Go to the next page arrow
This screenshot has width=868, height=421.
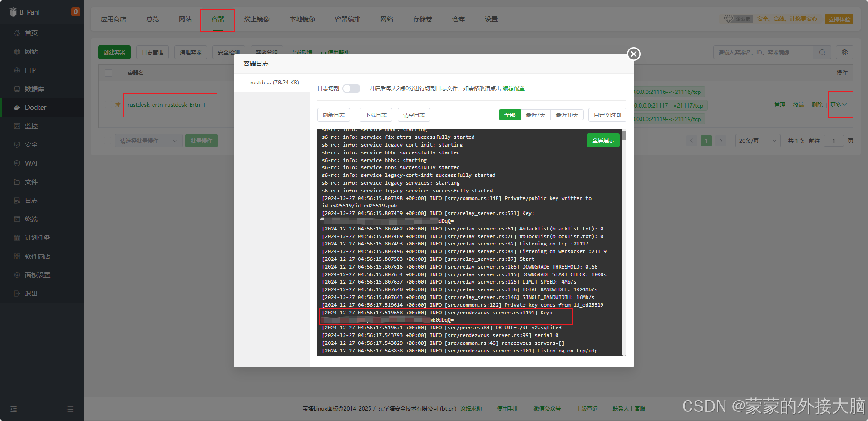[x=721, y=141]
